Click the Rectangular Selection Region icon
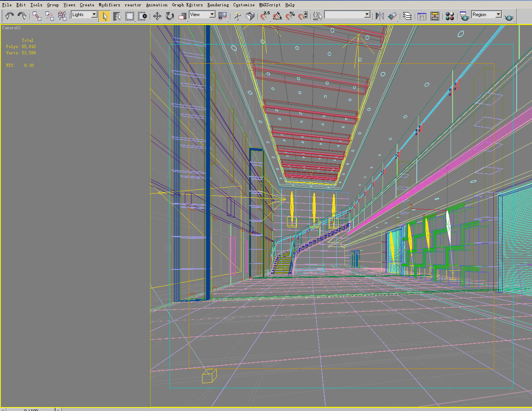Viewport: 532px width, 411px height. point(130,16)
